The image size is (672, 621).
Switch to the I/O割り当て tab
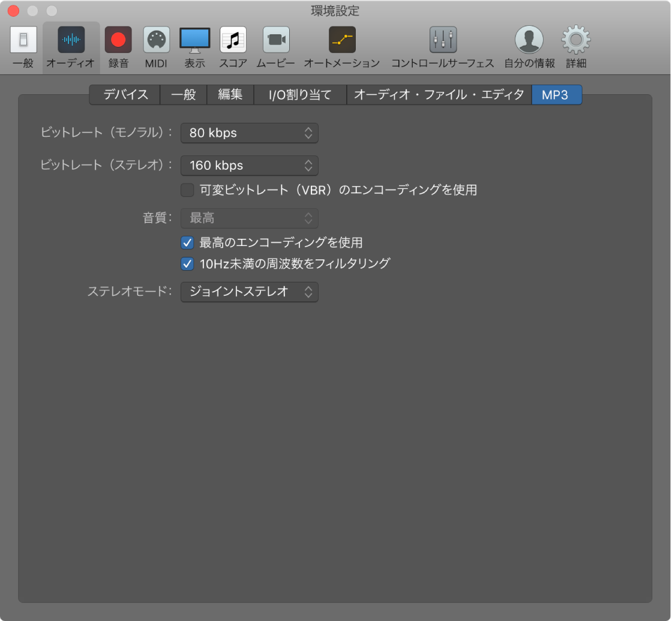pyautogui.click(x=300, y=95)
